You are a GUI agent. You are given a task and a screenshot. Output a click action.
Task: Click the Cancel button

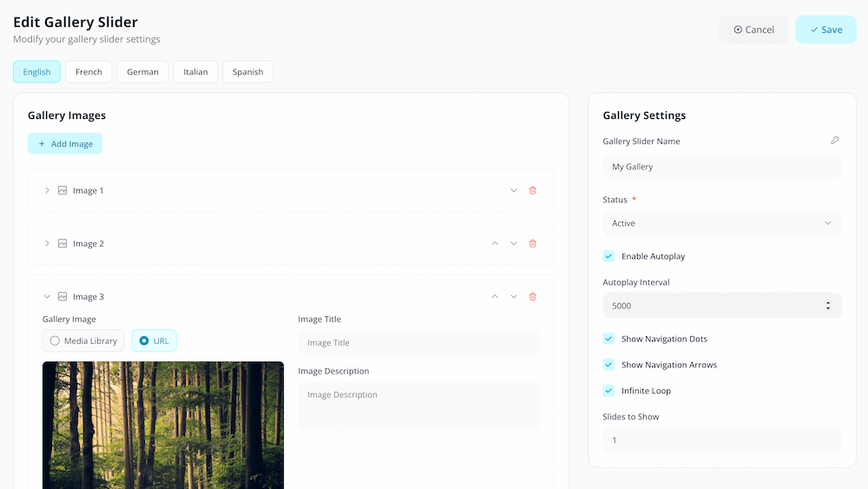click(x=753, y=30)
